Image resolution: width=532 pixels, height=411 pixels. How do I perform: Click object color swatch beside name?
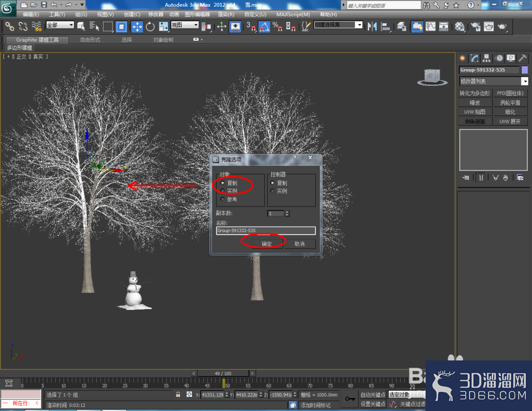coord(525,70)
